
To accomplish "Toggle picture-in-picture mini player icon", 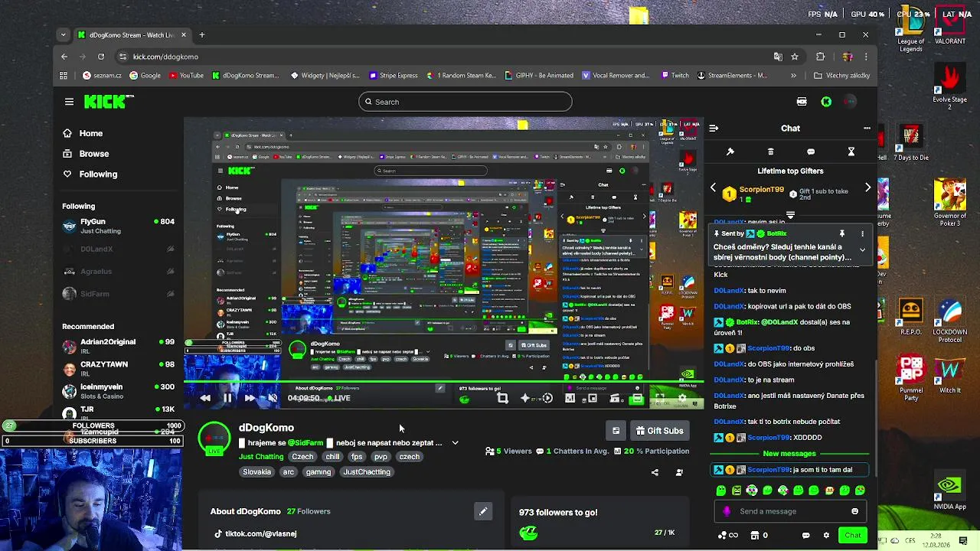I will (x=592, y=398).
